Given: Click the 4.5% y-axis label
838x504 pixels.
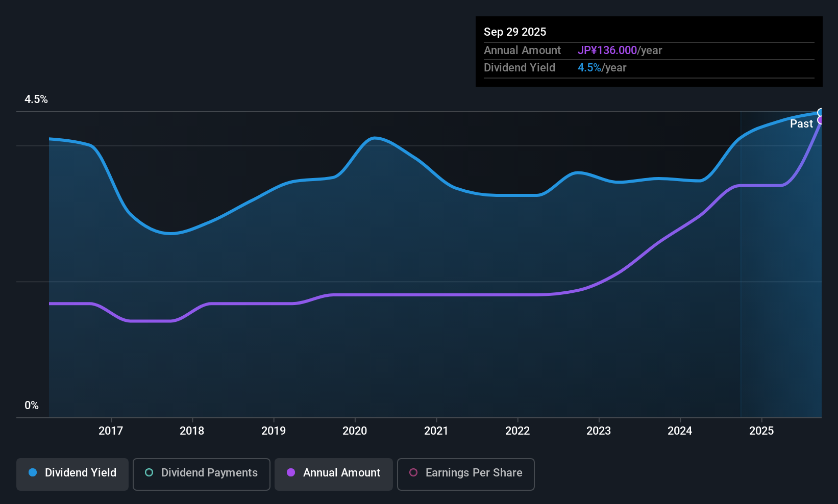Looking at the screenshot, I should (x=36, y=99).
